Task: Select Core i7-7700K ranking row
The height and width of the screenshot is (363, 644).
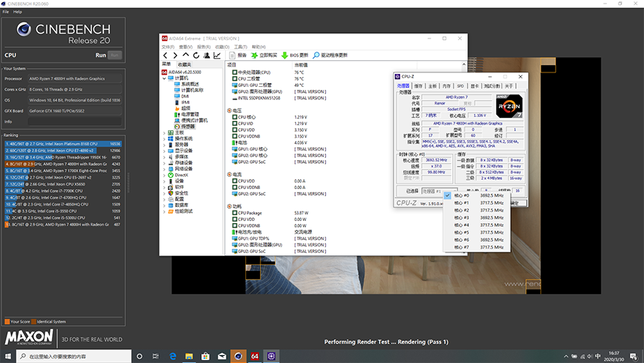Action: (x=63, y=191)
